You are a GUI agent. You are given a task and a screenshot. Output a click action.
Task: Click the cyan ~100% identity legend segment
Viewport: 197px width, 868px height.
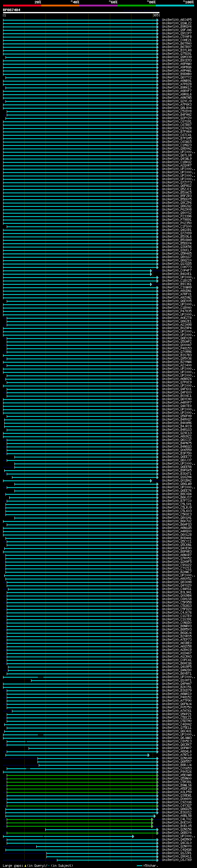175,6
